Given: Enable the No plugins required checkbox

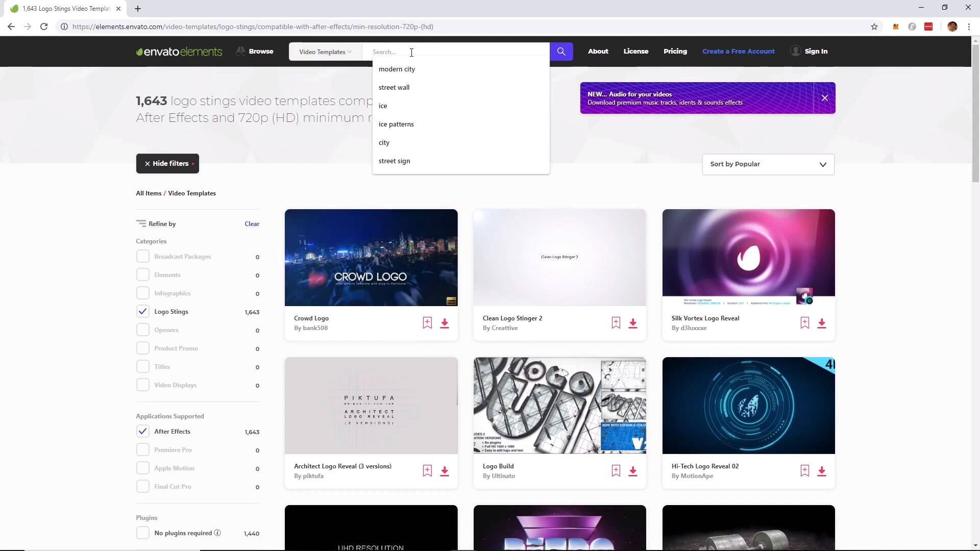Looking at the screenshot, I should coord(143,533).
